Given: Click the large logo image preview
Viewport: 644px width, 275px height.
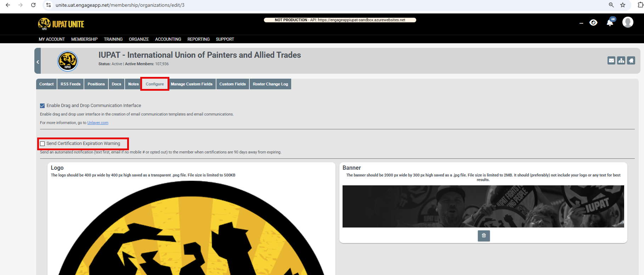Looking at the screenshot, I should [191, 228].
